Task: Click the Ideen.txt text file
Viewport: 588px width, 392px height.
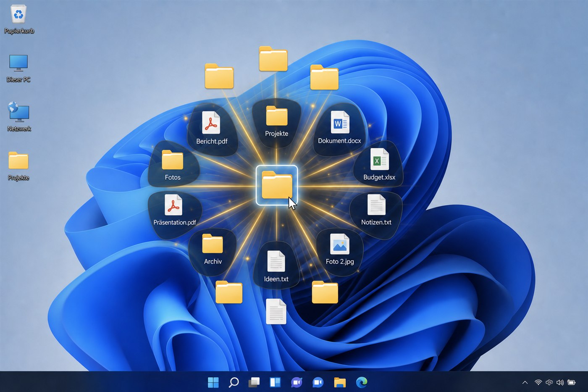Action: 276,265
